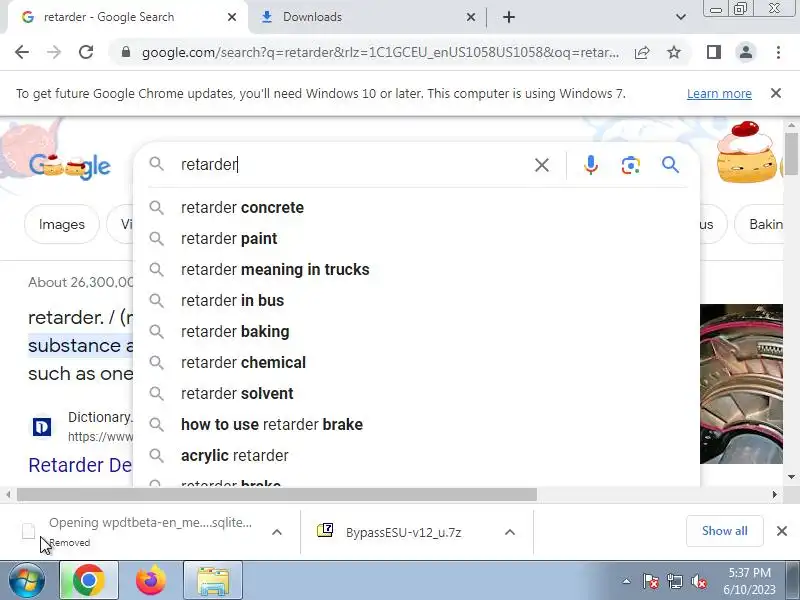This screenshot has height=600, width=800.
Task: Close the retarder Google Search tab
Action: [232, 17]
